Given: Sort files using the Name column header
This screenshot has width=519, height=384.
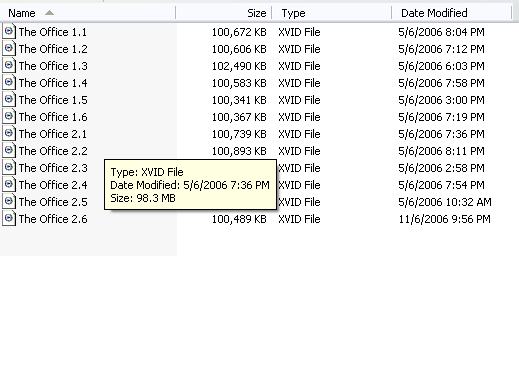Looking at the screenshot, I should click(88, 13).
